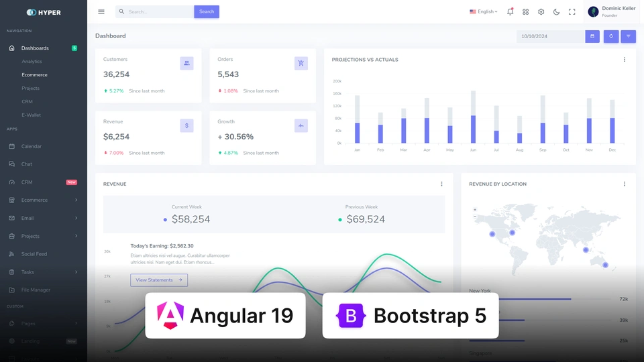Open the notifications bell
The height and width of the screenshot is (362, 644).
coord(510,11)
